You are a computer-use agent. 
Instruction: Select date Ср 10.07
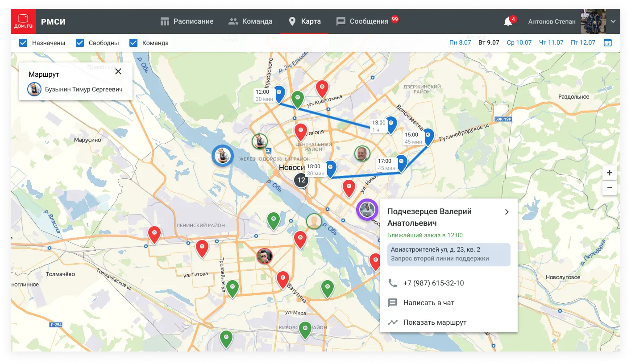click(x=519, y=43)
